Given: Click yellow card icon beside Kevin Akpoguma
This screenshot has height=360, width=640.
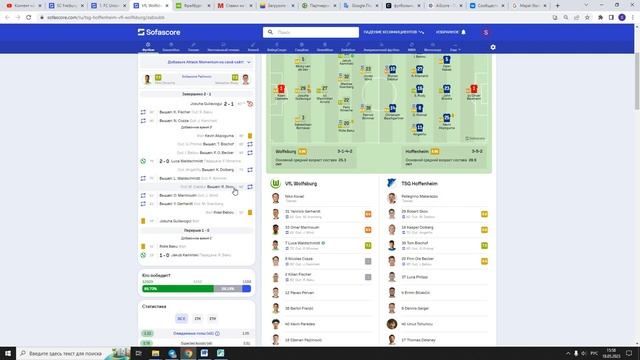Looking at the screenshot, I should point(250,136).
